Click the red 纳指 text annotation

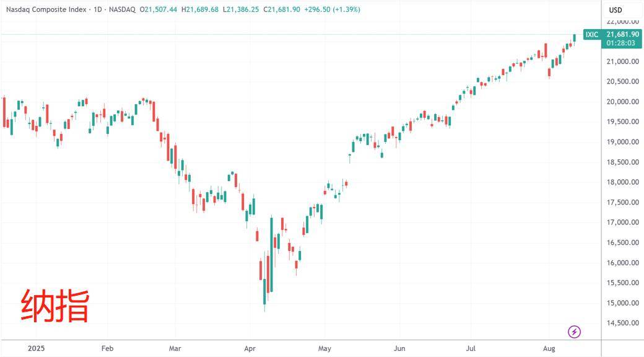click(54, 306)
